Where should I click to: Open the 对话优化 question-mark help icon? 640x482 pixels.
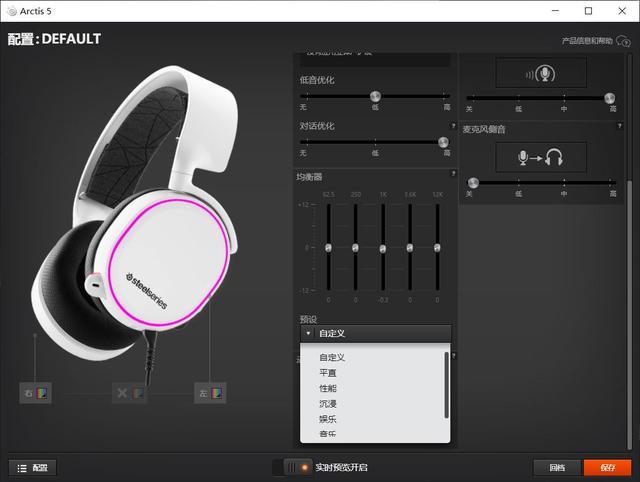453,126
